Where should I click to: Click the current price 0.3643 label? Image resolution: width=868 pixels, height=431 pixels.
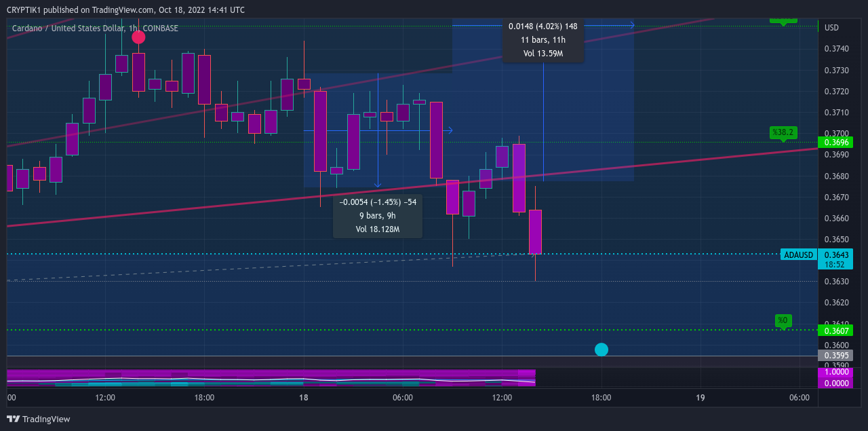pos(836,255)
